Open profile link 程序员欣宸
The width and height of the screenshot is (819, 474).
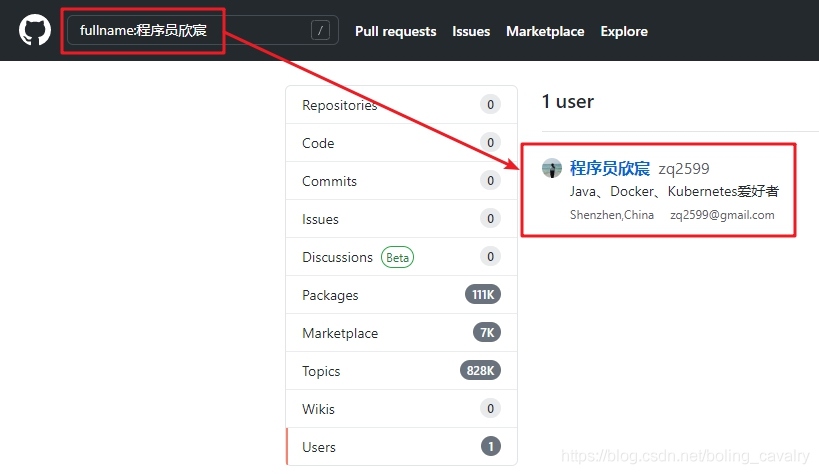[610, 168]
